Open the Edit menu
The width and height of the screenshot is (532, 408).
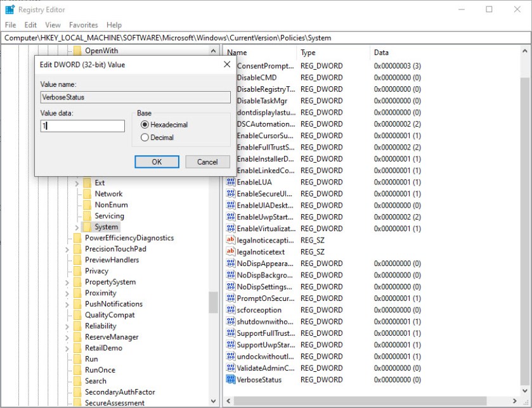tap(30, 25)
